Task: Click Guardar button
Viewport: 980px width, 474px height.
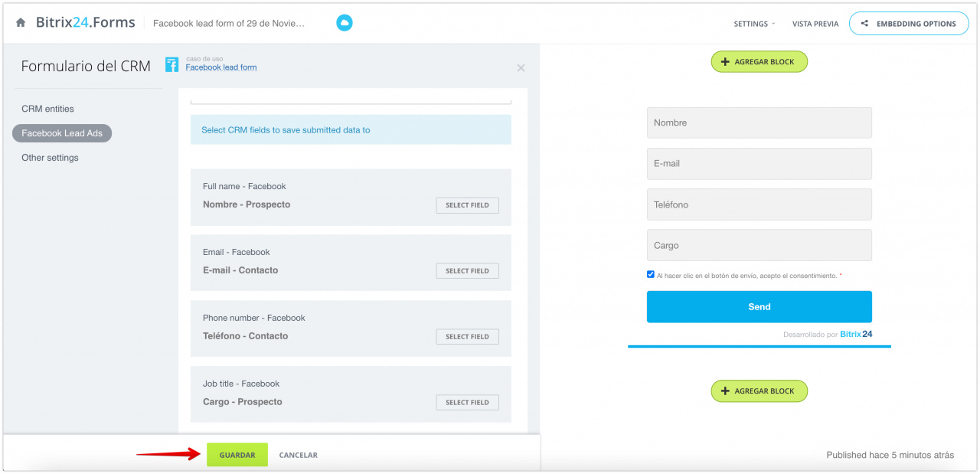Action: coord(237,455)
